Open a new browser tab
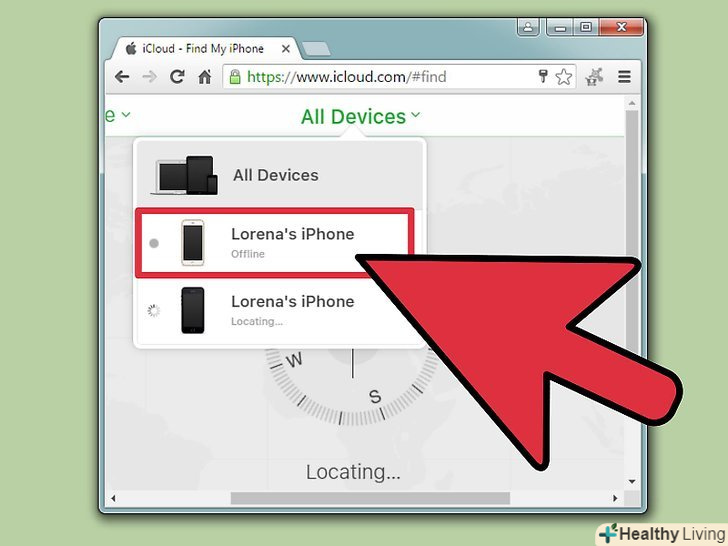728x546 pixels. [x=316, y=49]
